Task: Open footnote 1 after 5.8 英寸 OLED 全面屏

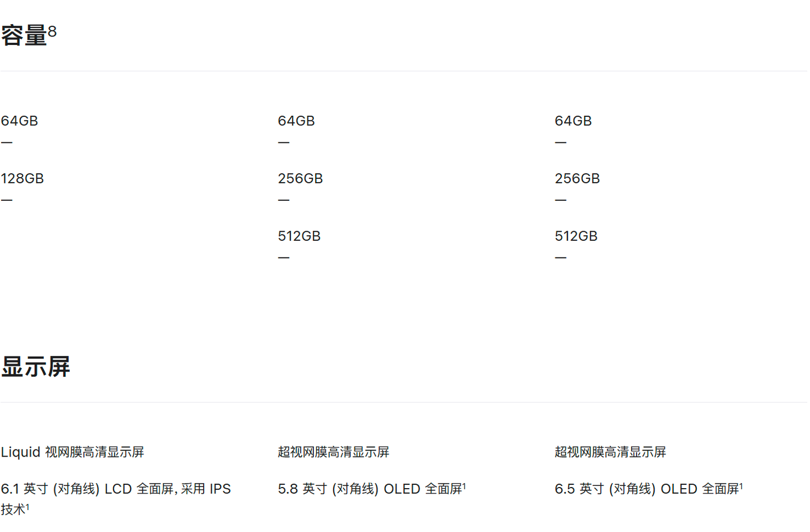Action: [464, 486]
